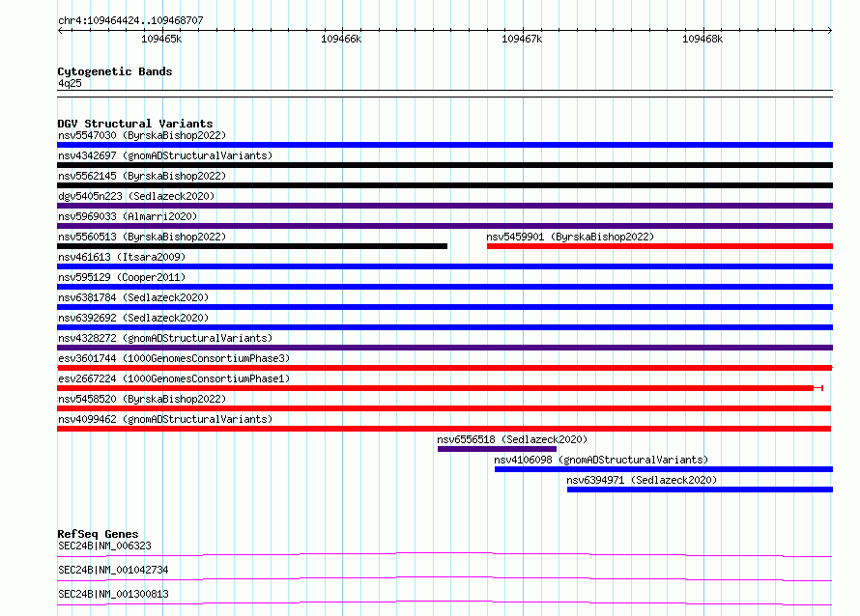Click the magenta SEC24B|NM_001300813 transcript line
The height and width of the screenshot is (616, 860).
[x=444, y=602]
